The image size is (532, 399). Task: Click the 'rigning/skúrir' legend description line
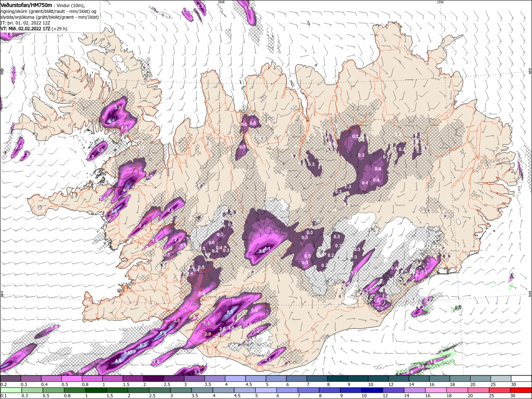tap(49, 11)
